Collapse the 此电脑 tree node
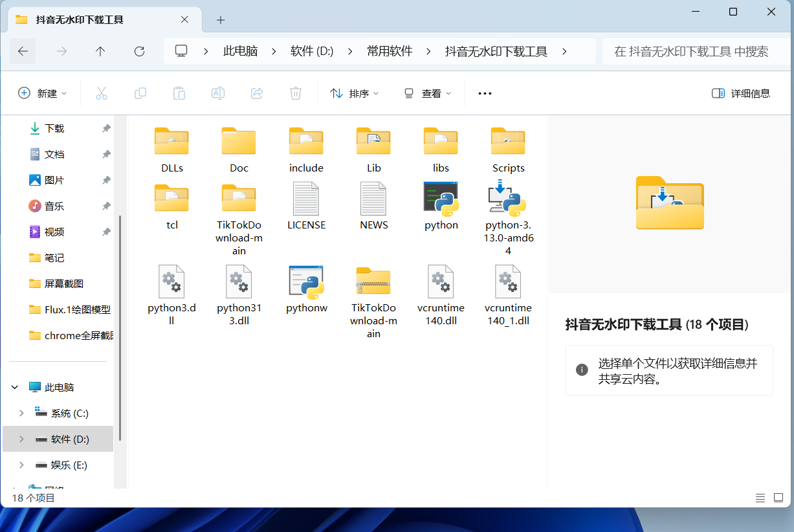794x532 pixels. click(15, 388)
